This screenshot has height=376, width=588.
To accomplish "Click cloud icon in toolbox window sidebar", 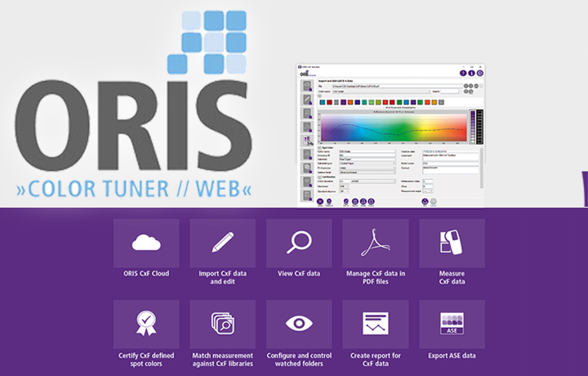I will tap(307, 86).
